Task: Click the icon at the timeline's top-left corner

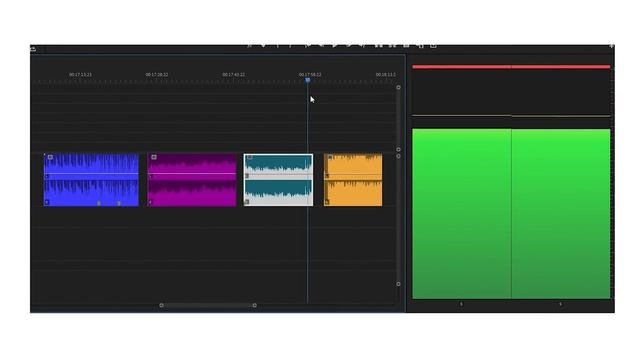Action: [x=33, y=49]
